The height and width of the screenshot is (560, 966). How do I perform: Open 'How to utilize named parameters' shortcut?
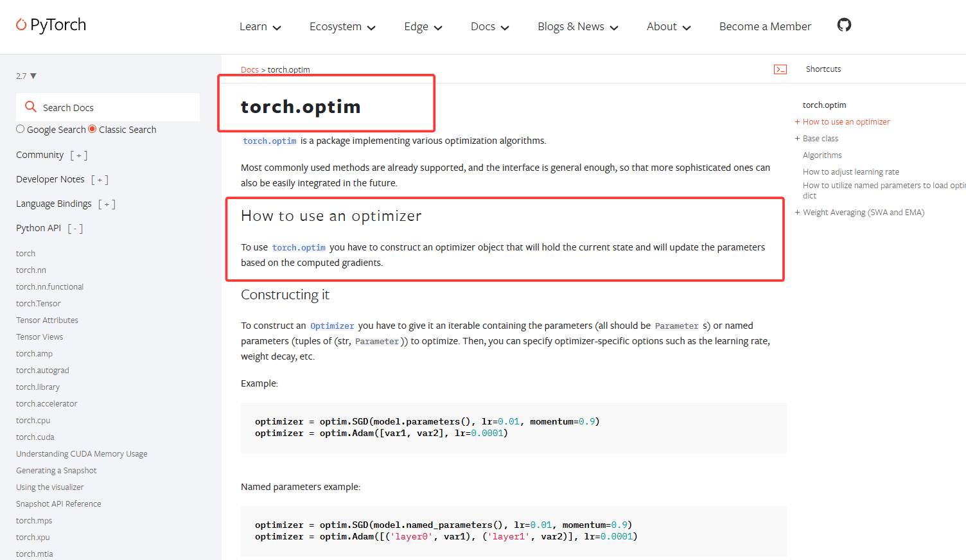pos(884,191)
